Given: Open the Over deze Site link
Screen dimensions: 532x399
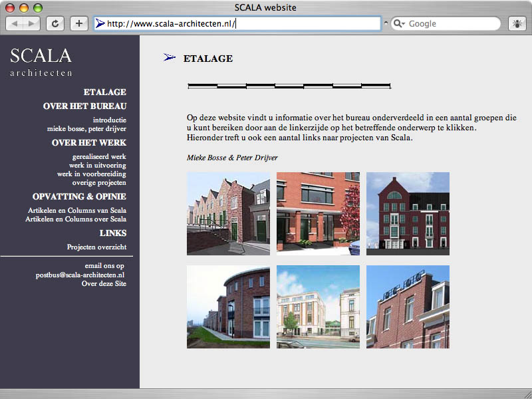Looking at the screenshot, I should 104,284.
